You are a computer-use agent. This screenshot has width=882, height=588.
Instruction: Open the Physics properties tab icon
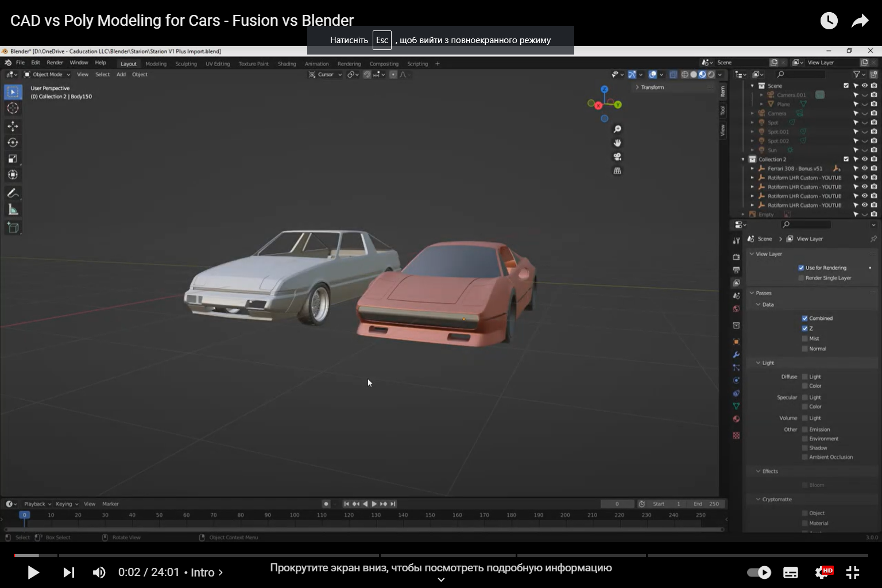(736, 380)
